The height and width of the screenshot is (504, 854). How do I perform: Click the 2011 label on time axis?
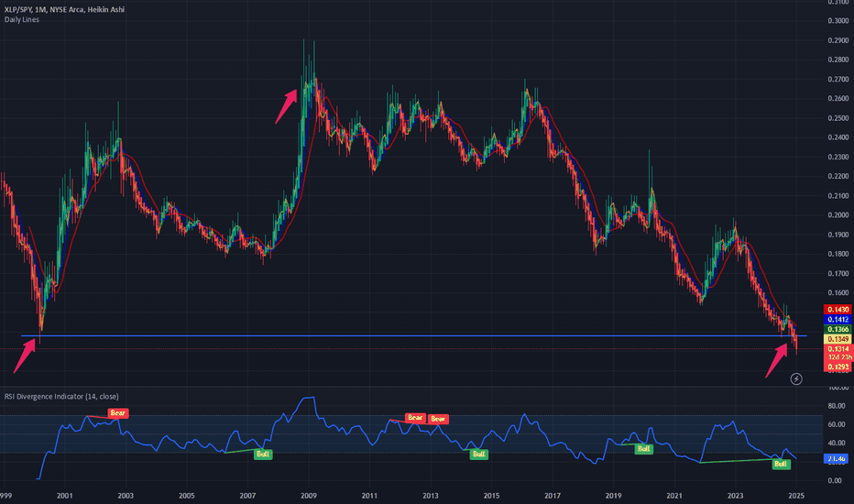(x=369, y=496)
